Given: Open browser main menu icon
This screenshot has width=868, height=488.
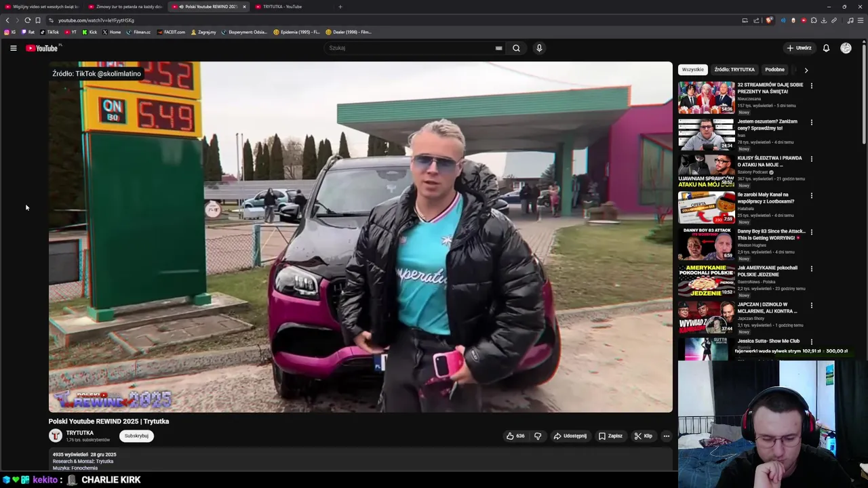Looking at the screenshot, I should (861, 20).
